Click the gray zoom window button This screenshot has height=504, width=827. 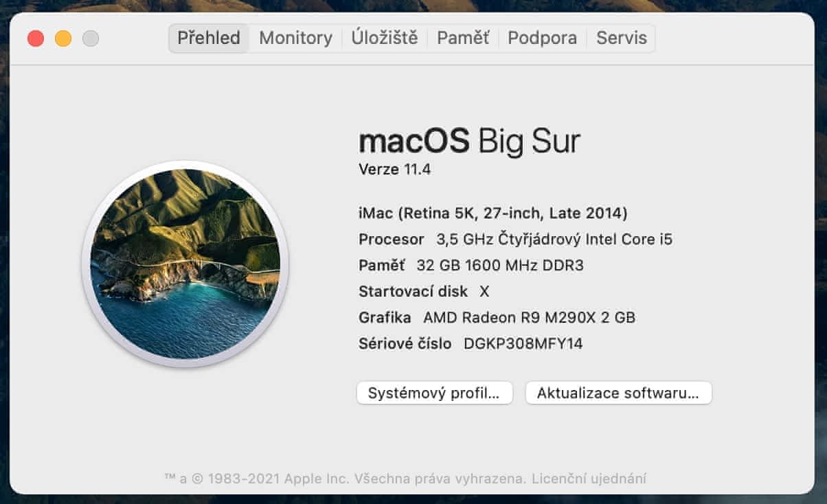[91, 38]
